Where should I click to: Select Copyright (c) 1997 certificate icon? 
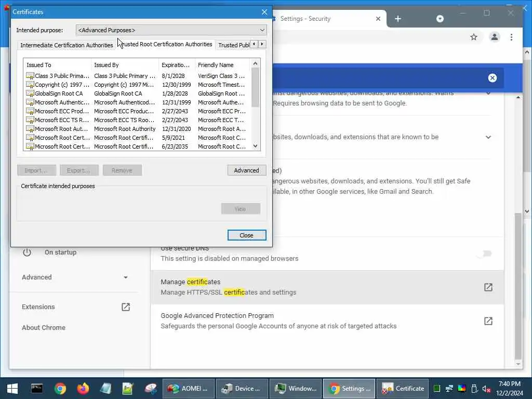[30, 85]
